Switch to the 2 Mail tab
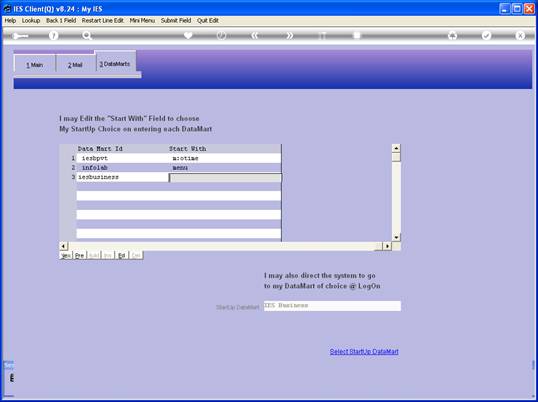Image resolution: width=538 pixels, height=402 pixels. coord(75,65)
